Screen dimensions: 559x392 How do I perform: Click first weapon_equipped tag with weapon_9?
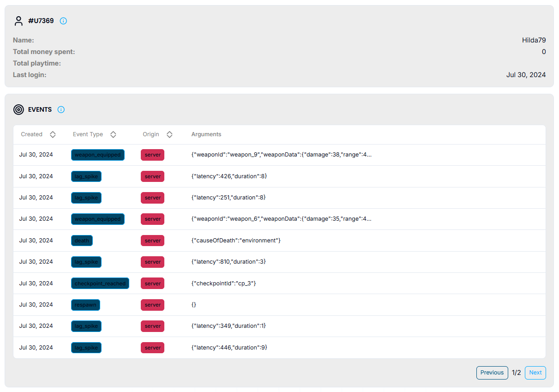point(98,155)
